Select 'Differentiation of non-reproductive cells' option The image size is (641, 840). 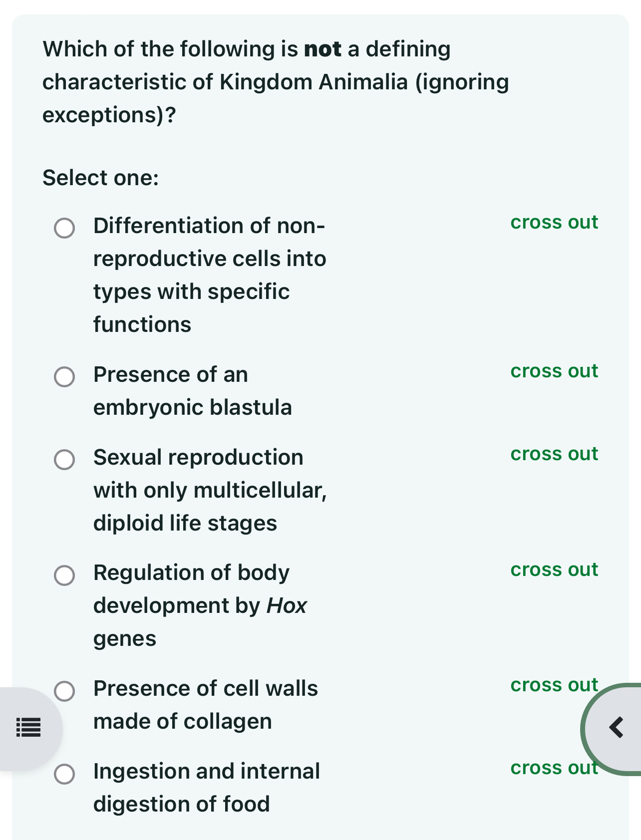coord(64,229)
